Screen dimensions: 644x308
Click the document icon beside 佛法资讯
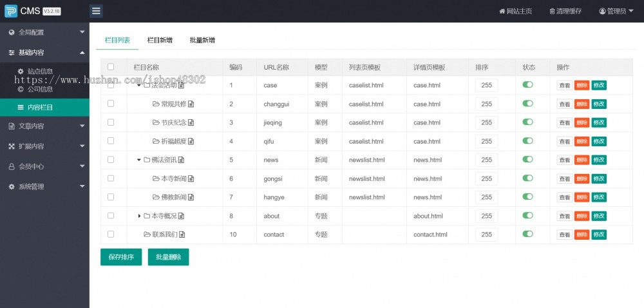(181, 160)
